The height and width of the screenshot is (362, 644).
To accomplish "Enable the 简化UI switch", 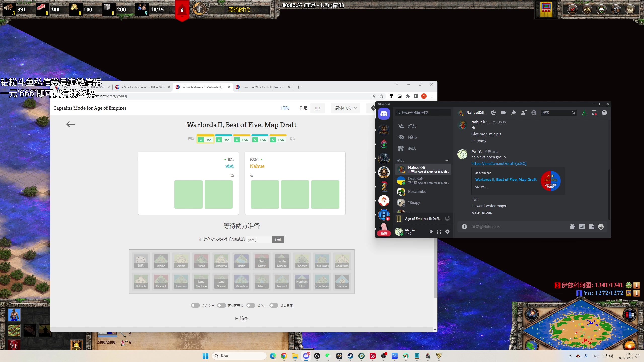I will pos(251,306).
